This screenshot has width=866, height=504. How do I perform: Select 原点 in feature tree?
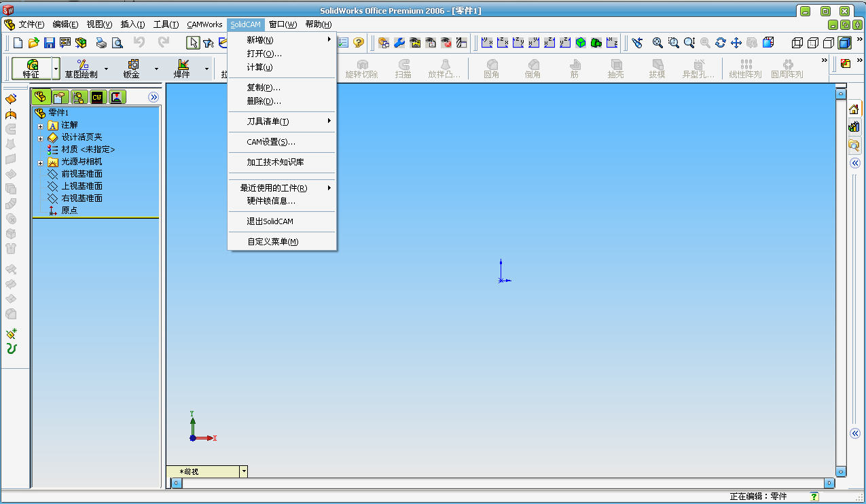coord(69,211)
